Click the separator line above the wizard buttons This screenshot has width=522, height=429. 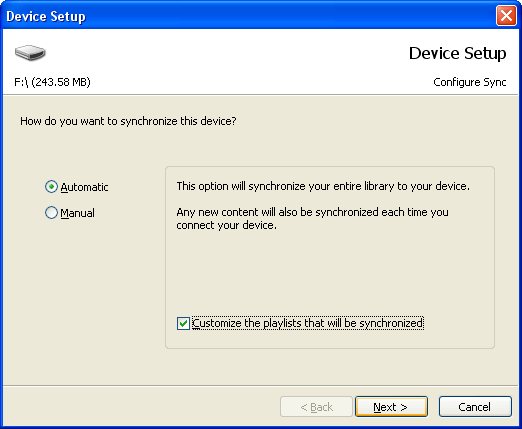(x=261, y=386)
